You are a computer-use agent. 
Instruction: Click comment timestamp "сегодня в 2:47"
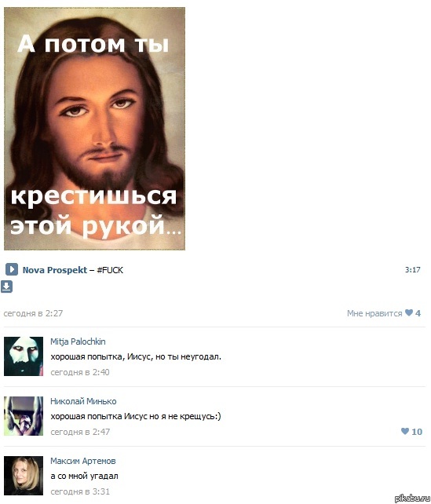point(80,432)
